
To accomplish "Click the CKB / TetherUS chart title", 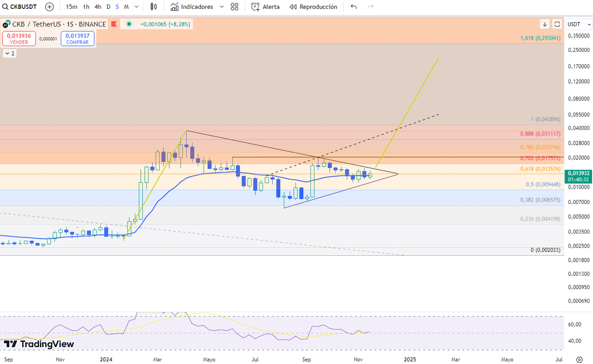I will [59, 24].
